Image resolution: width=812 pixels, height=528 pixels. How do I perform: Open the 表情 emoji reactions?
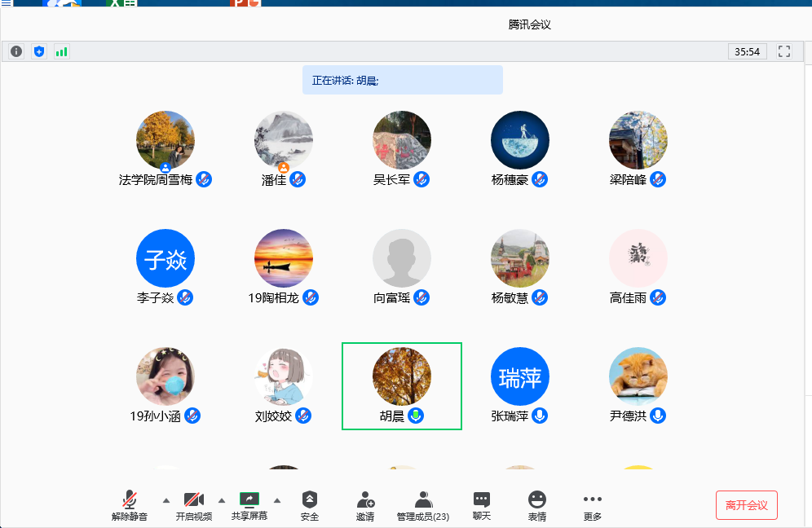537,506
